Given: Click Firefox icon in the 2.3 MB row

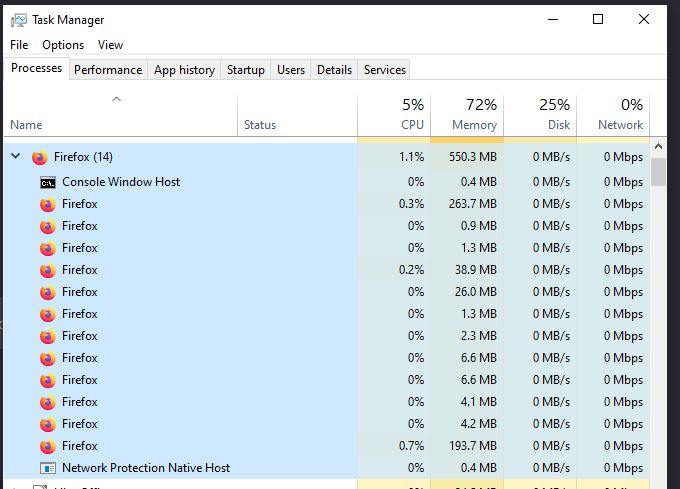Looking at the screenshot, I should coord(48,336).
